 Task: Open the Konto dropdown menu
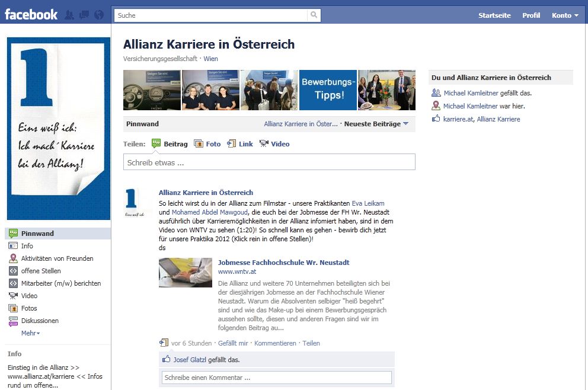click(565, 15)
